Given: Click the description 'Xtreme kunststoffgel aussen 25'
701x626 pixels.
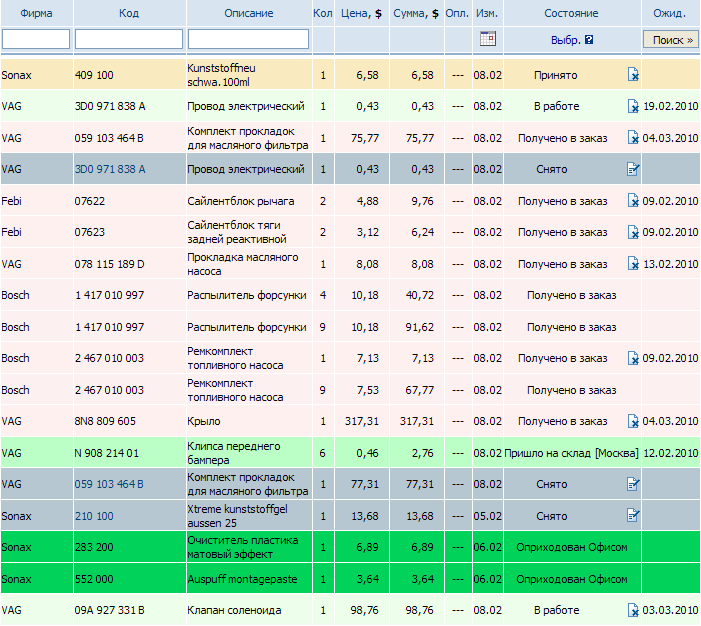Looking at the screenshot, I should point(237,516).
